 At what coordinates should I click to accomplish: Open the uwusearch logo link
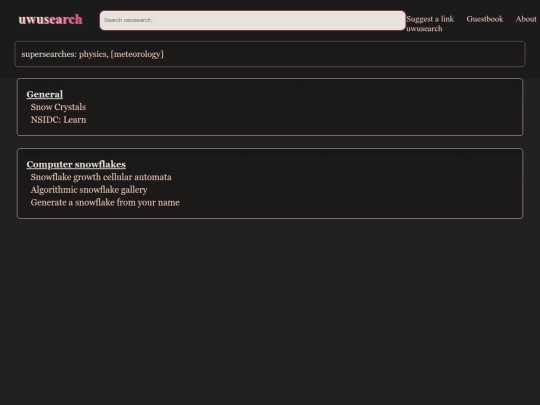(51, 20)
